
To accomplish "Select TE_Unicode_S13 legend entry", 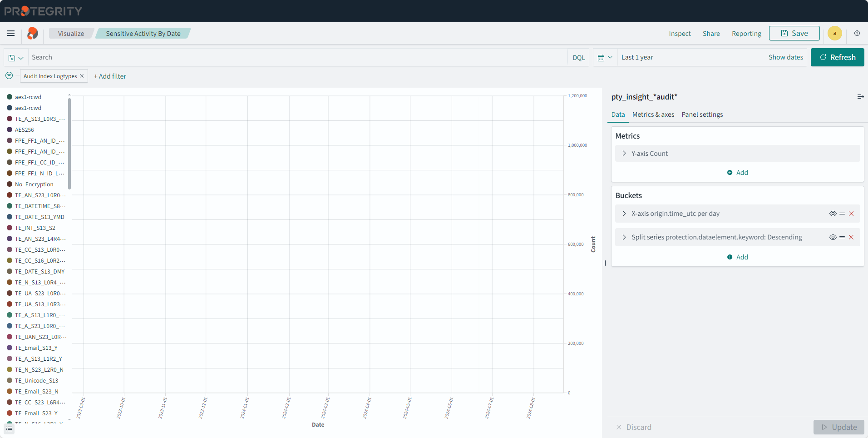I will click(x=36, y=380).
